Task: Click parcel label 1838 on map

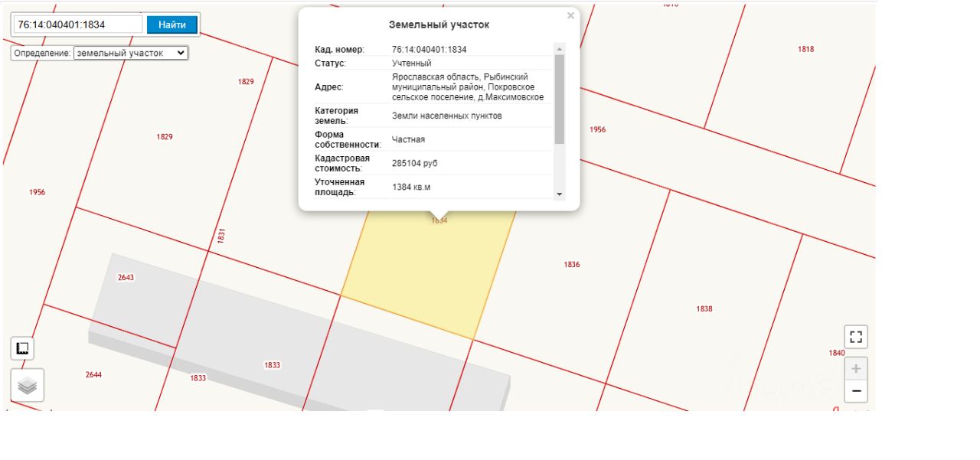Action: tap(704, 309)
